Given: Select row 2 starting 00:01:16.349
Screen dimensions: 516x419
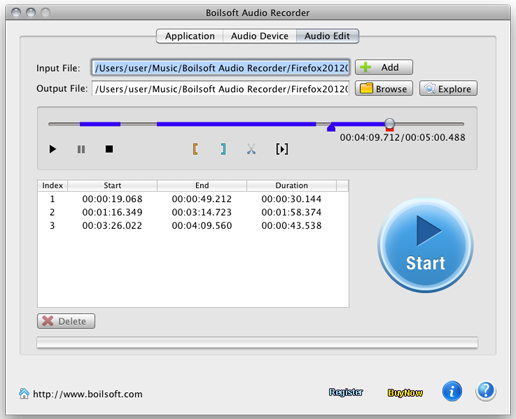Looking at the screenshot, I should click(193, 212).
